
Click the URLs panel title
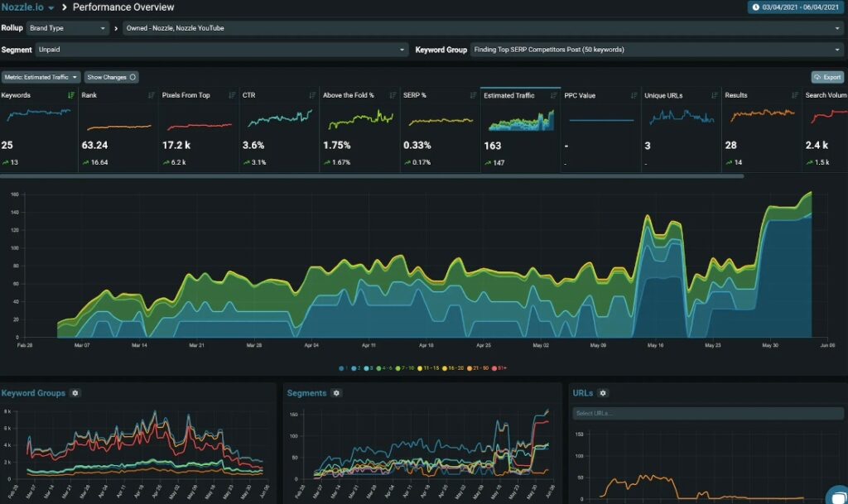(x=583, y=393)
